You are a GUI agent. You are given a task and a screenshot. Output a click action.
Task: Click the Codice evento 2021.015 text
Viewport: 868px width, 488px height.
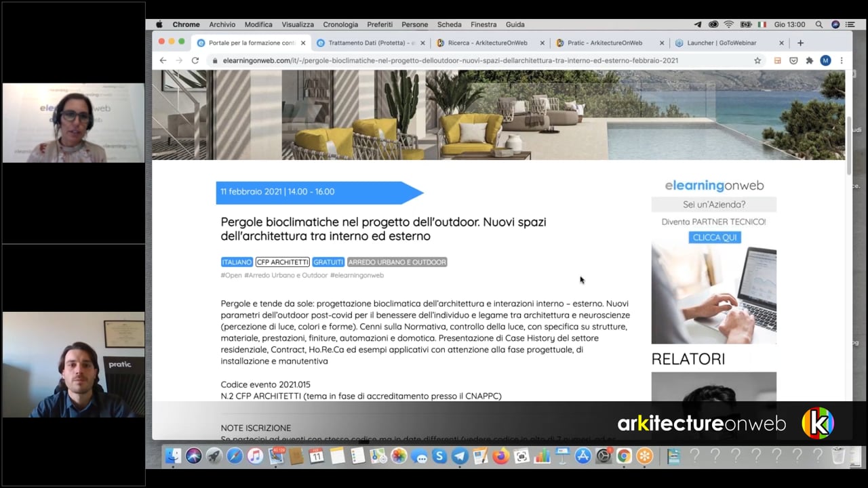[x=266, y=384]
